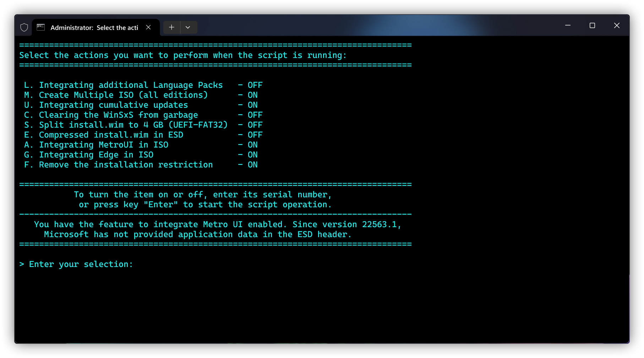
Task: Click the Clearing WinSxS from garbage line
Action: 118,115
